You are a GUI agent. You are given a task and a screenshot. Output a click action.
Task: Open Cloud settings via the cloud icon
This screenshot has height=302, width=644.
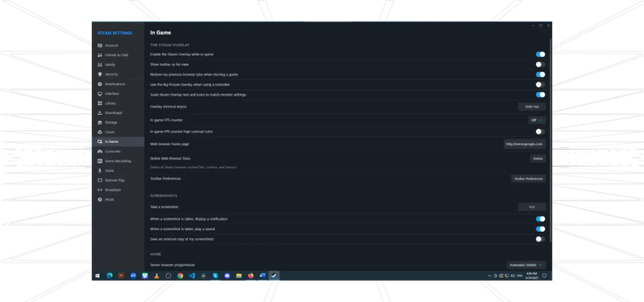(x=100, y=132)
